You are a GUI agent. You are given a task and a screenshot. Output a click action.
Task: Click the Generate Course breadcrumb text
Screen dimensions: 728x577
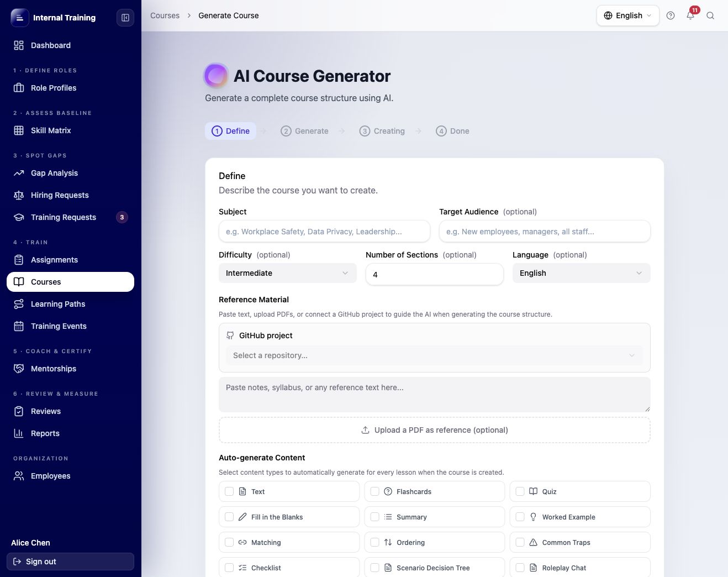pyautogui.click(x=229, y=15)
